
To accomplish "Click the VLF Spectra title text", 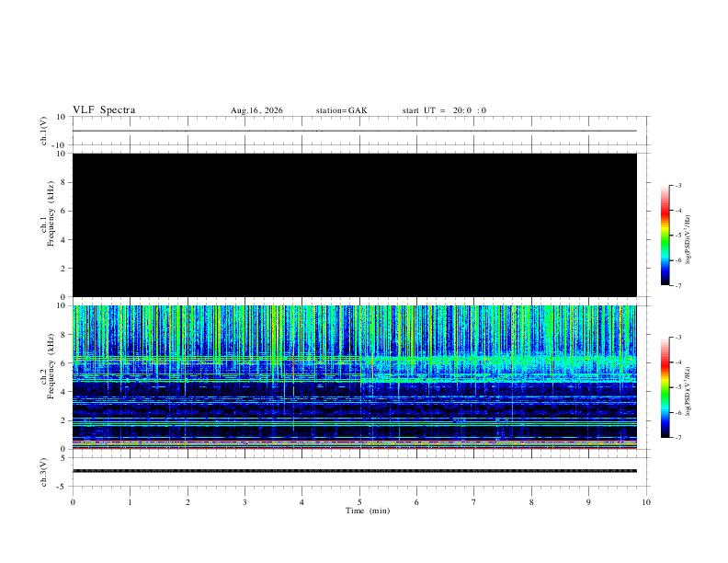I will coord(104,110).
